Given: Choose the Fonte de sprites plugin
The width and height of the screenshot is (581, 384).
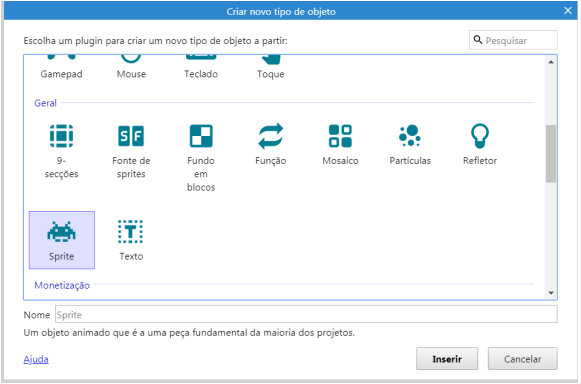Looking at the screenshot, I should [x=131, y=150].
